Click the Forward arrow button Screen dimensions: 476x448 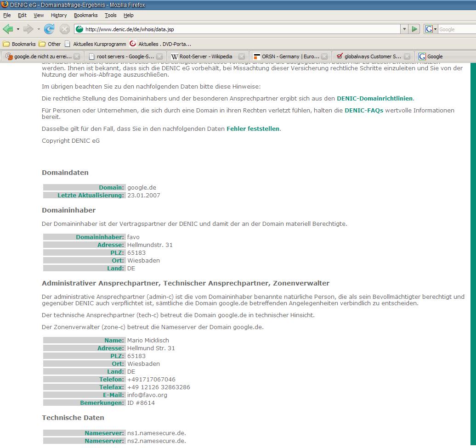(28, 29)
